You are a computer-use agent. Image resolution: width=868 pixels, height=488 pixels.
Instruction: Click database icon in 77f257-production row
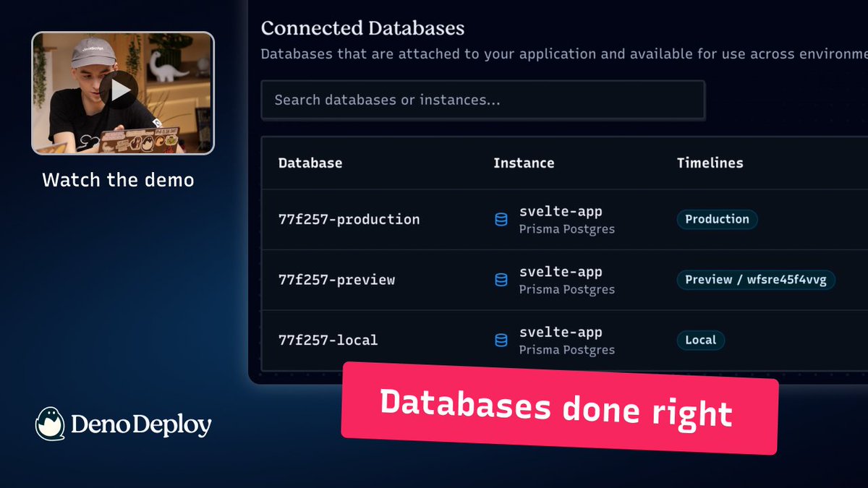click(x=501, y=219)
